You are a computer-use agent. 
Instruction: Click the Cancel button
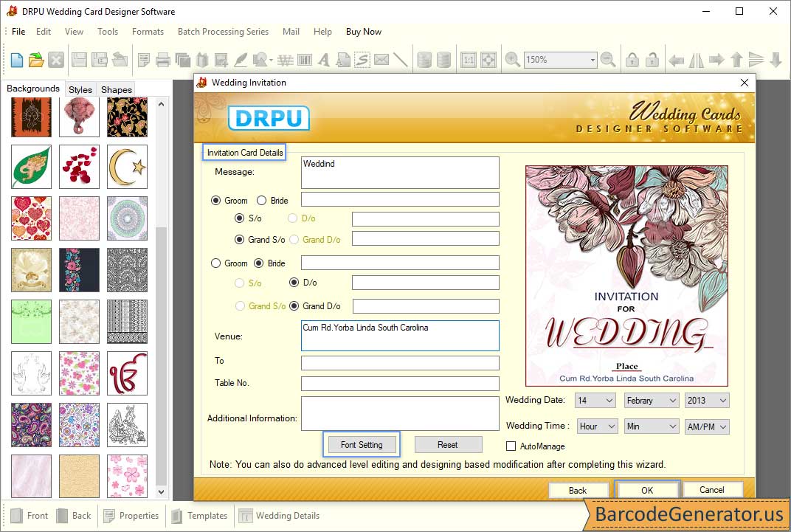click(x=712, y=490)
